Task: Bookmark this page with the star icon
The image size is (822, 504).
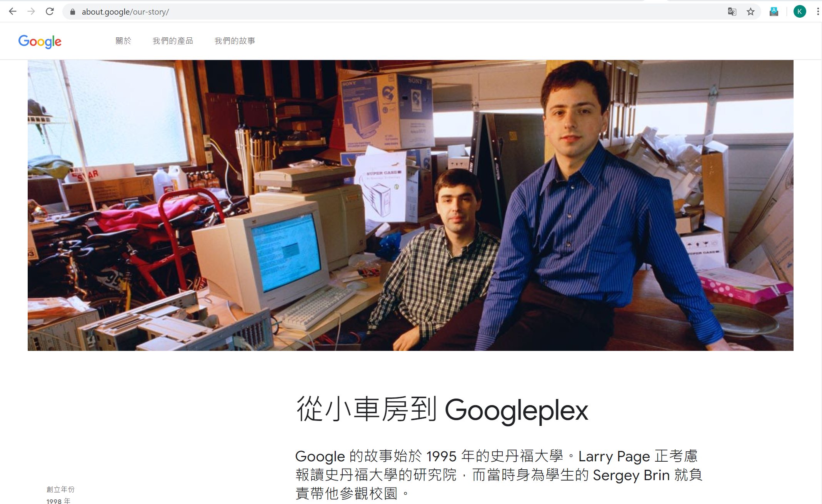Action: click(x=750, y=12)
